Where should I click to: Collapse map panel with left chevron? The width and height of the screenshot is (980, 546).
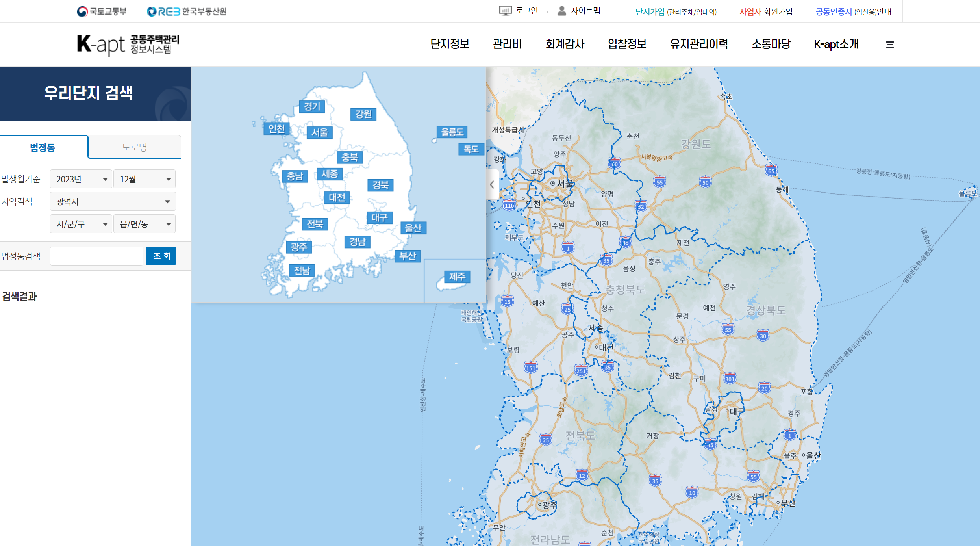pyautogui.click(x=492, y=184)
